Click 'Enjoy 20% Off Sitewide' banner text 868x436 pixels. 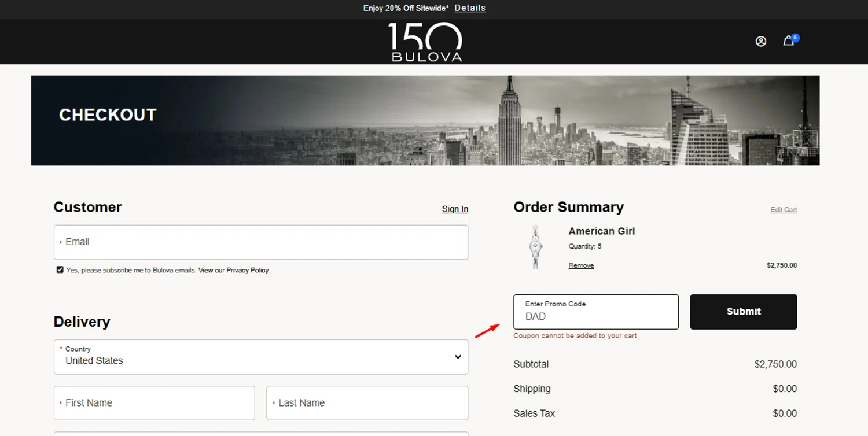pyautogui.click(x=406, y=8)
